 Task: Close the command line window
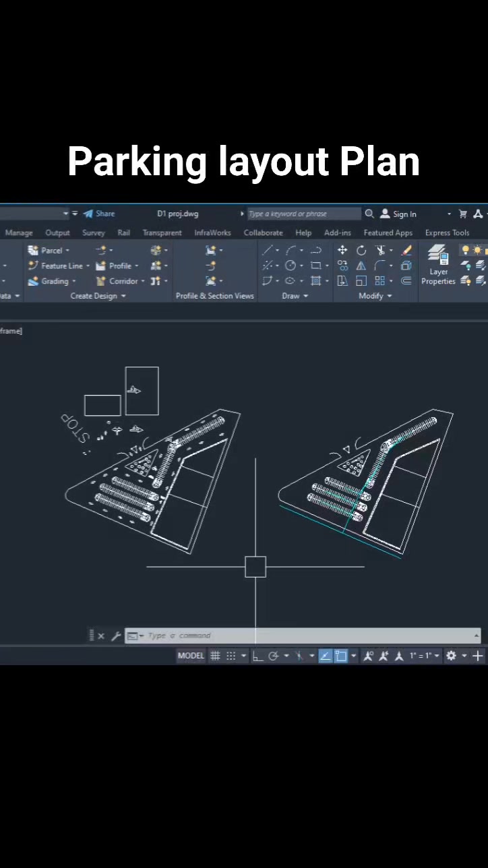point(101,635)
